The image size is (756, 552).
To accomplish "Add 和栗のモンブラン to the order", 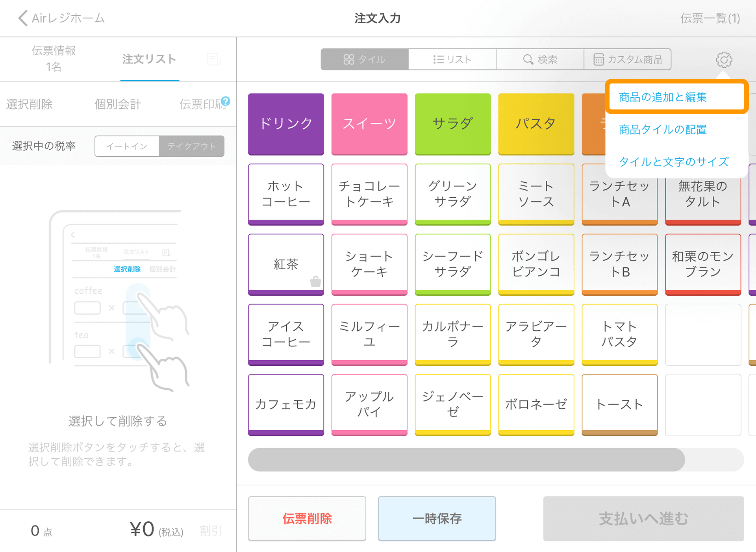I will tap(703, 264).
